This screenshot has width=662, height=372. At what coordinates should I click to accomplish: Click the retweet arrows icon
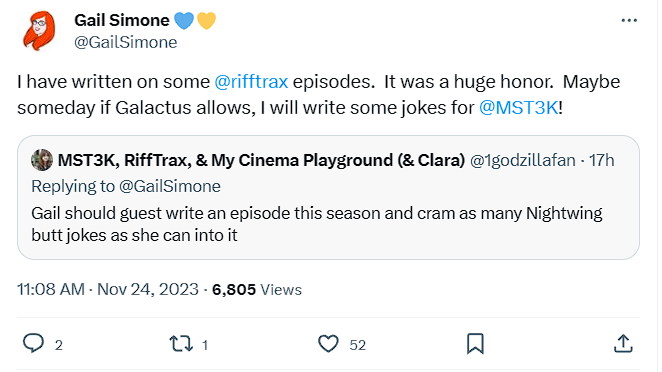point(181,344)
